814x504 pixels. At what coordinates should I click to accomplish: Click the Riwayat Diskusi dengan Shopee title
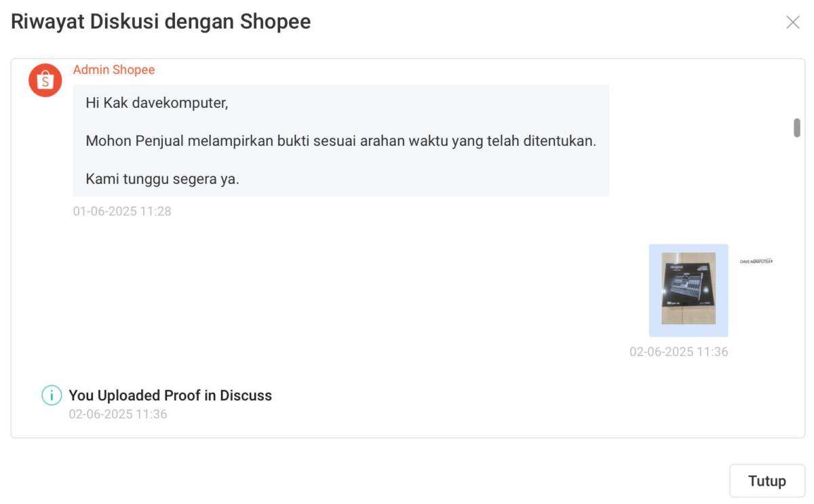pyautogui.click(x=161, y=22)
